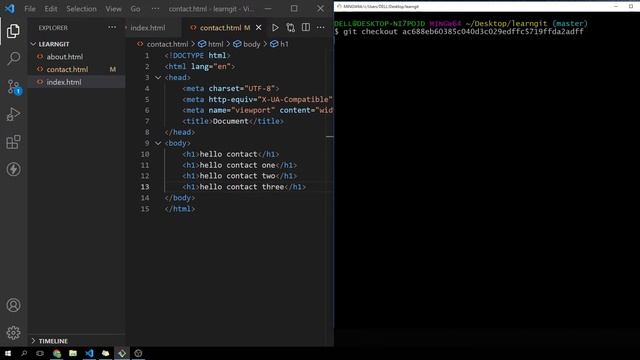
Task: Click the meta charset UTF-8 line
Action: click(231, 88)
